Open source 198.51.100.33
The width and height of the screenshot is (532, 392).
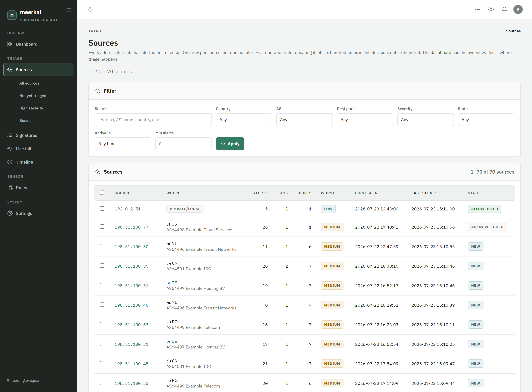(132, 384)
